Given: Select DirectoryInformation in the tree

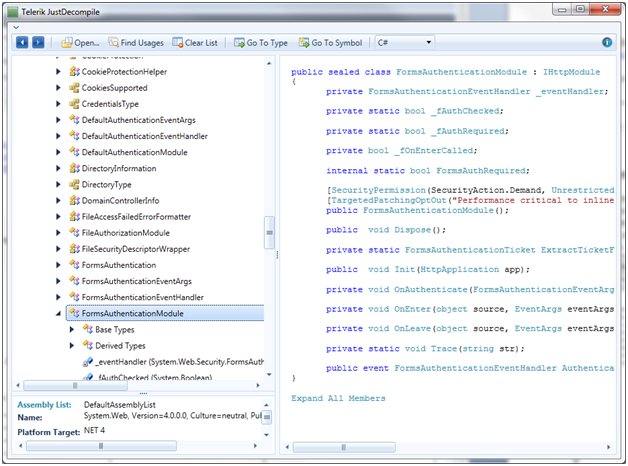Looking at the screenshot, I should [x=119, y=169].
